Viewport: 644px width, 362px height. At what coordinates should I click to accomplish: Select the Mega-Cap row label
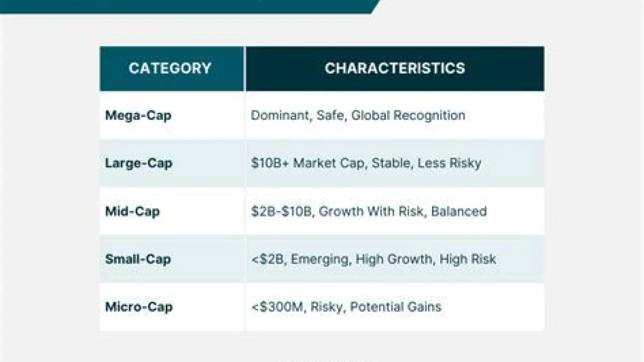[x=138, y=115]
